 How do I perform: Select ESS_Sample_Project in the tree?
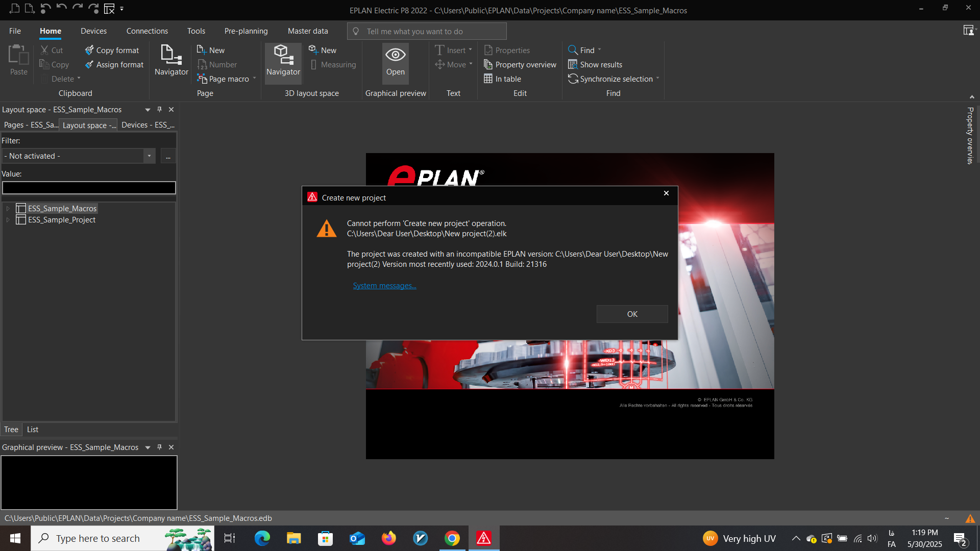tap(61, 219)
